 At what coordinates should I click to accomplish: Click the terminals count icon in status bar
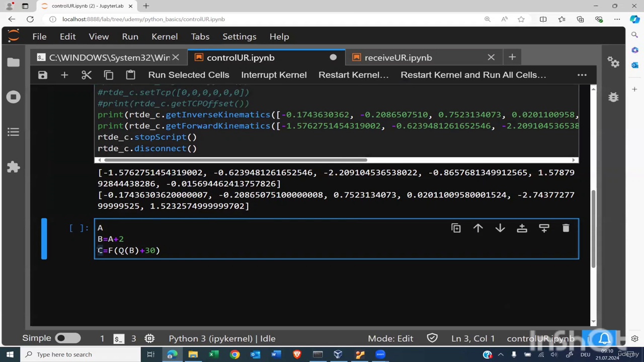(x=118, y=338)
